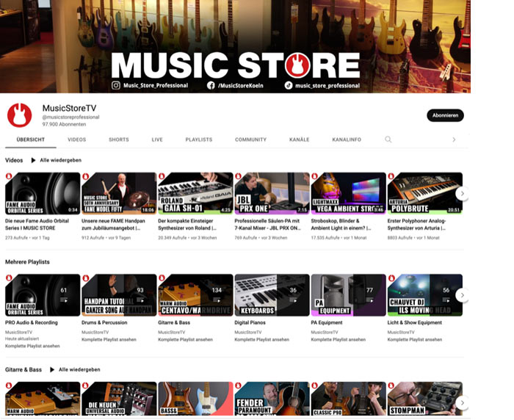Open the Live tab

pyautogui.click(x=157, y=140)
